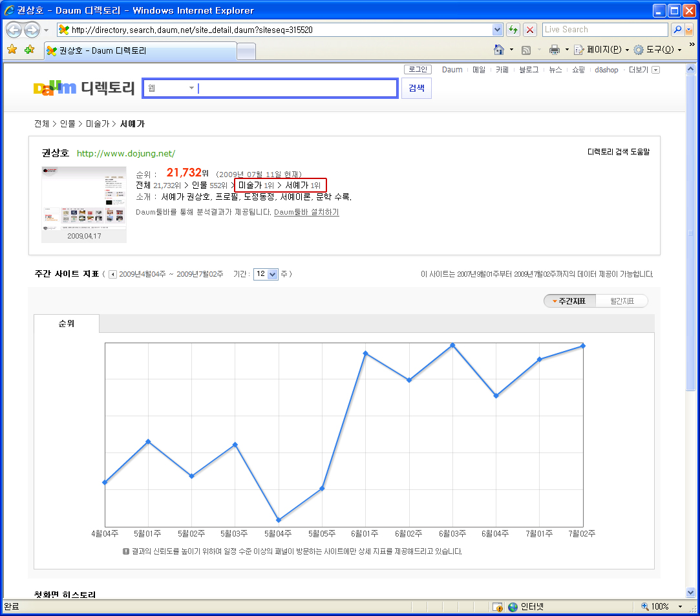700x616 pixels.
Task: Open the 기간 12 weeks dropdown
Action: tap(266, 274)
